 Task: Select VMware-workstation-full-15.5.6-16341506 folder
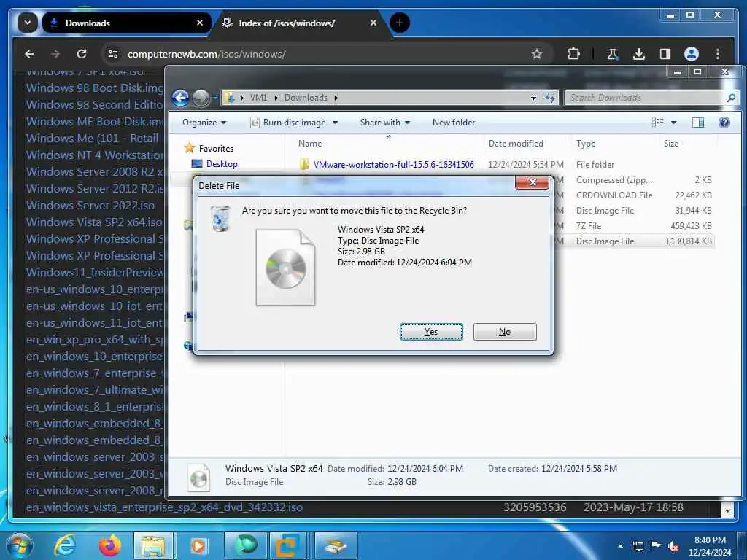click(393, 164)
